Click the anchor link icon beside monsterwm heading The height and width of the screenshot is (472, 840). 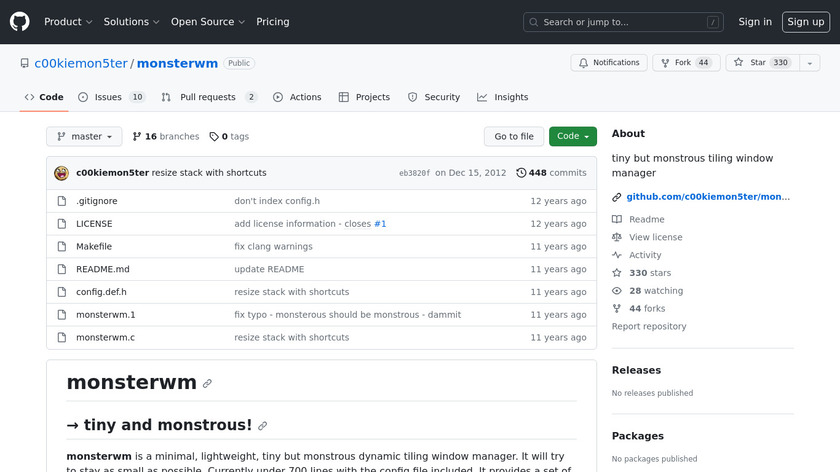[x=207, y=383]
